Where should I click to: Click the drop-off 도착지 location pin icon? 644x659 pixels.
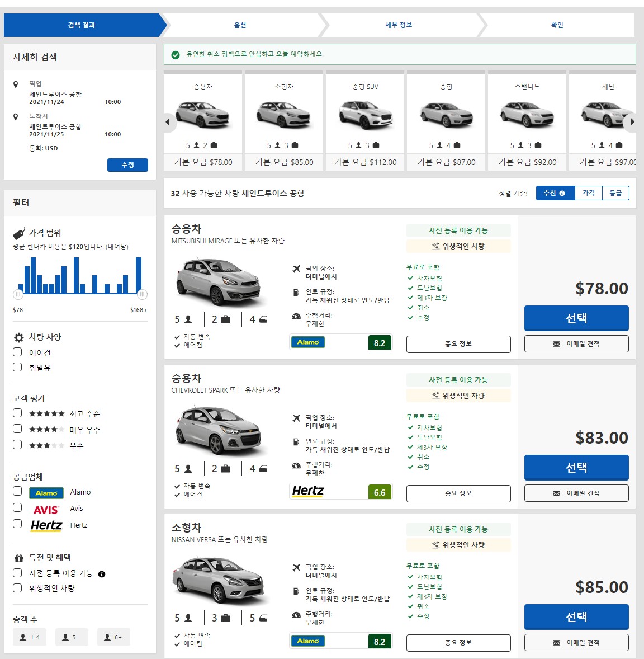(x=16, y=117)
